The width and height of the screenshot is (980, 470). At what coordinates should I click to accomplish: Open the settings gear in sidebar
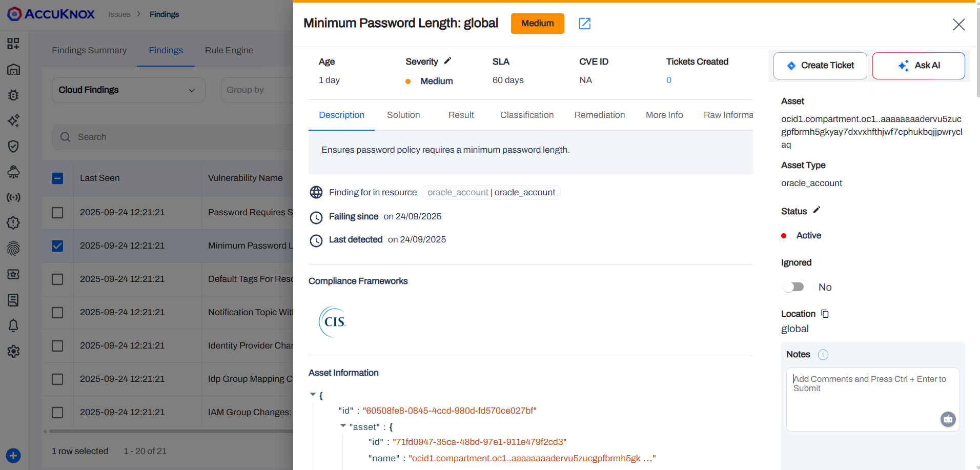(13, 351)
